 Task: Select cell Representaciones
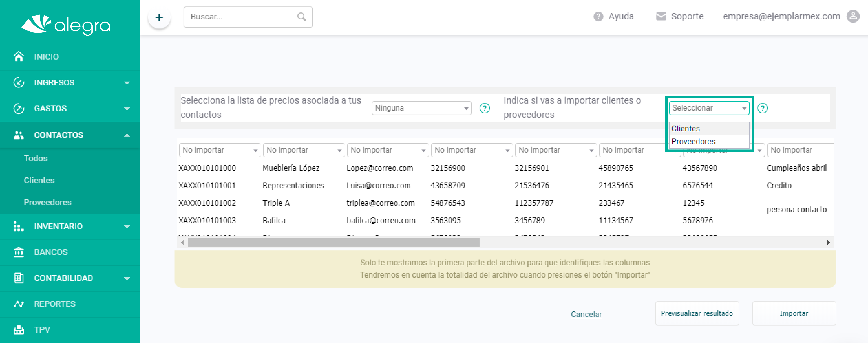293,186
